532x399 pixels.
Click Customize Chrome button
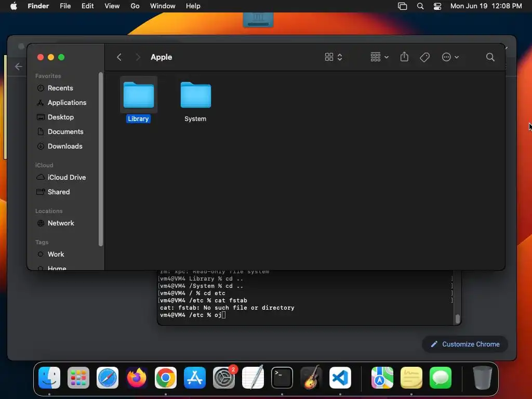click(x=465, y=344)
